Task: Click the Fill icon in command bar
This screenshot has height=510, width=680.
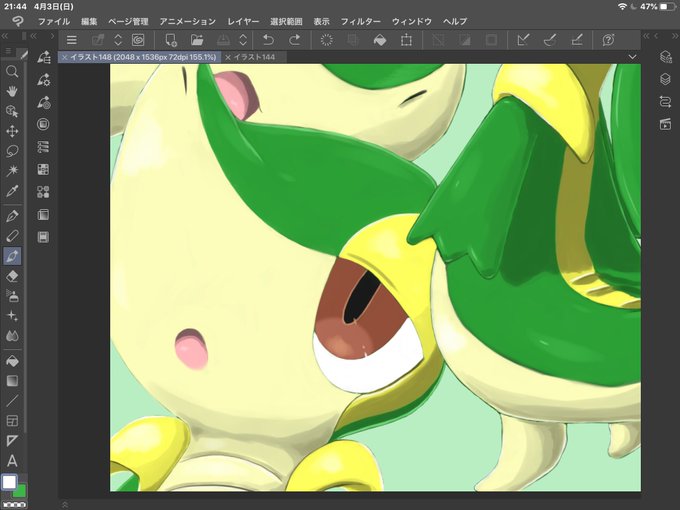Action: point(379,40)
